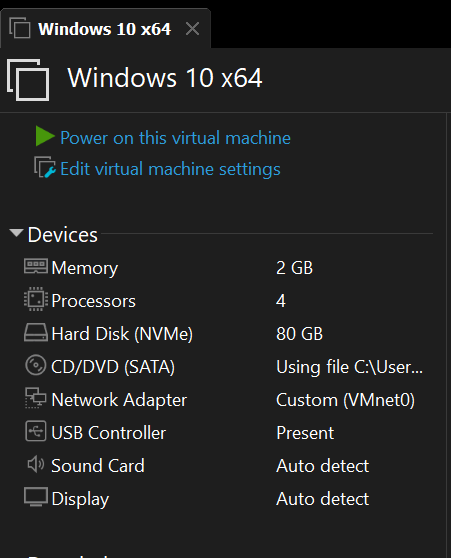Click the vertical scrollbar on right edge
451x558 pixels.
pos(448,335)
